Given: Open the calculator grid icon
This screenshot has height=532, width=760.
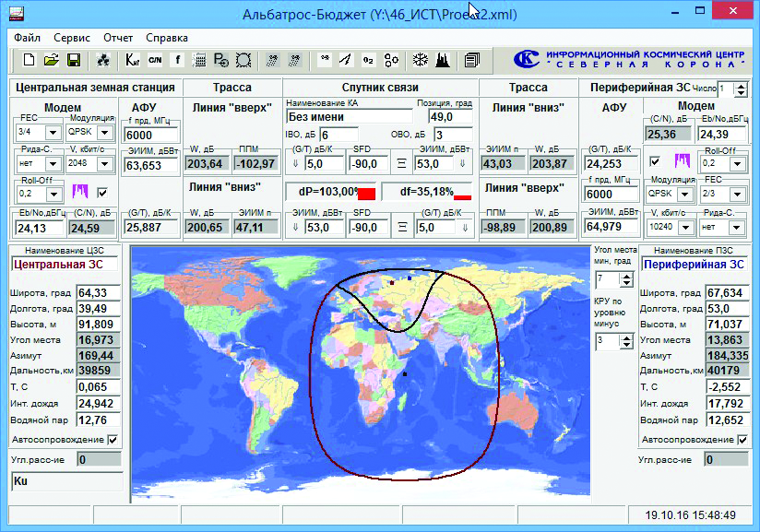Looking at the screenshot, I should pyautogui.click(x=199, y=60).
